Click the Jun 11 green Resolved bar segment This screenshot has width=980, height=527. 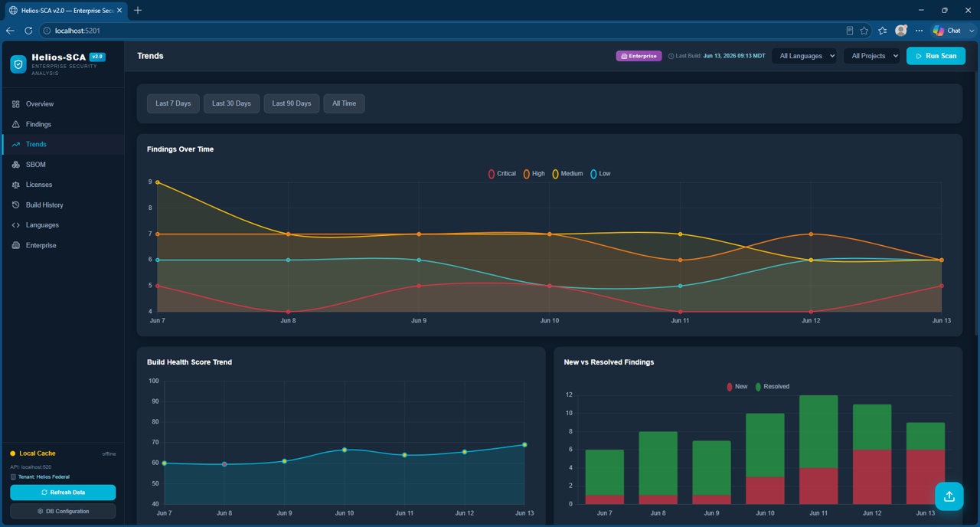[x=818, y=431]
